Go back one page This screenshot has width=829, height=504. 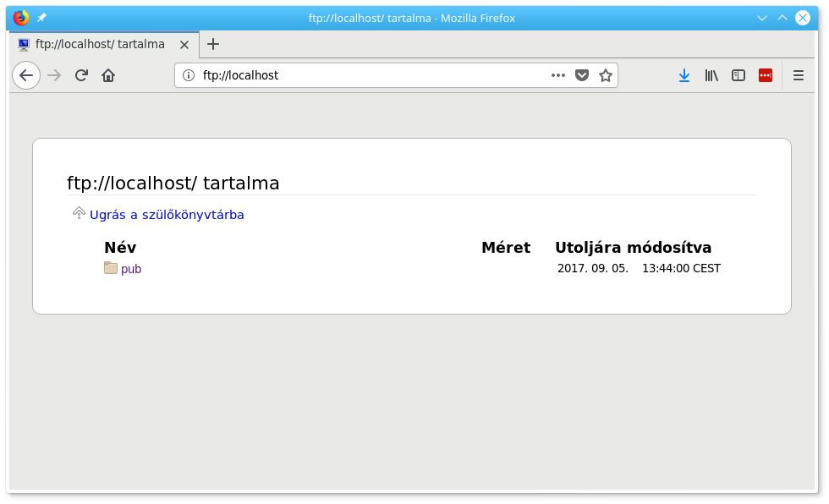point(26,75)
